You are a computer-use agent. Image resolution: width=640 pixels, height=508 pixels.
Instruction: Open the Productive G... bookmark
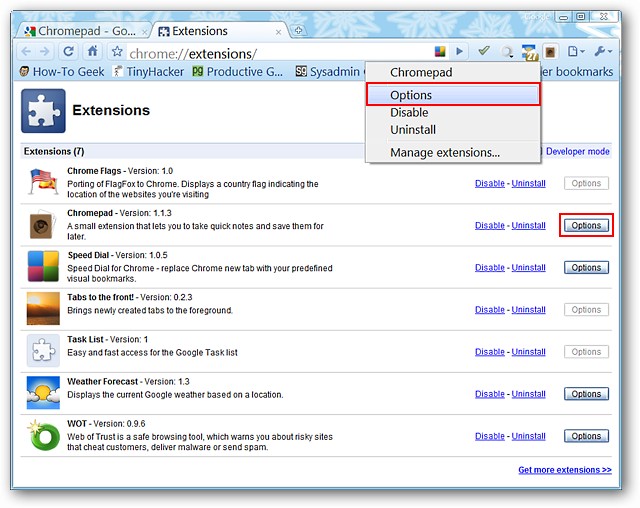point(238,72)
